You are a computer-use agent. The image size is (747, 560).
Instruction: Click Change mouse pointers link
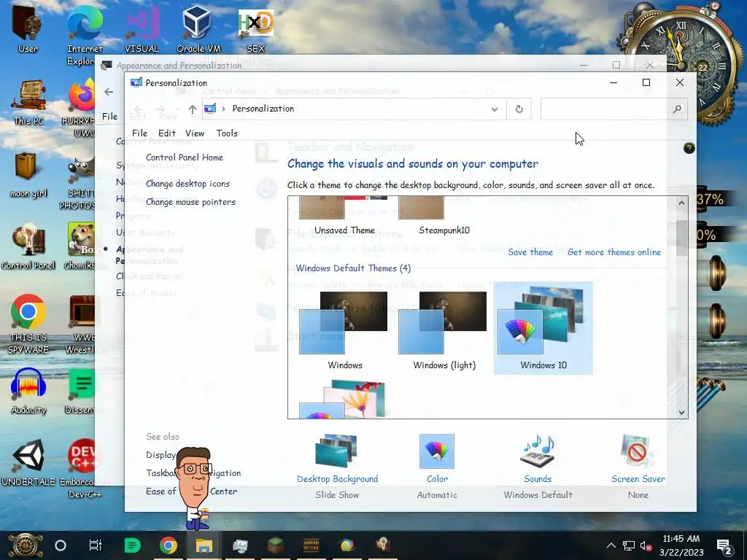pyautogui.click(x=190, y=202)
